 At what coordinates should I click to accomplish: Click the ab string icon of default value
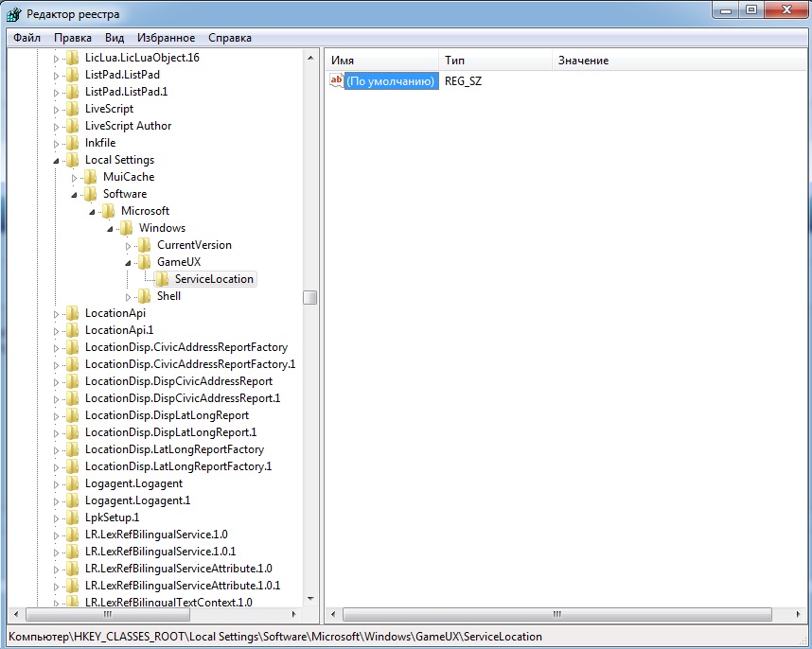[x=337, y=80]
